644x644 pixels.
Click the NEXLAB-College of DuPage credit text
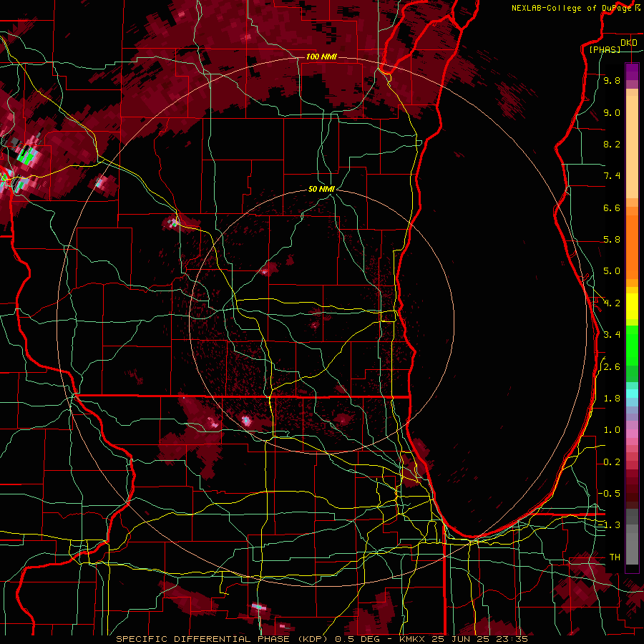point(571,8)
